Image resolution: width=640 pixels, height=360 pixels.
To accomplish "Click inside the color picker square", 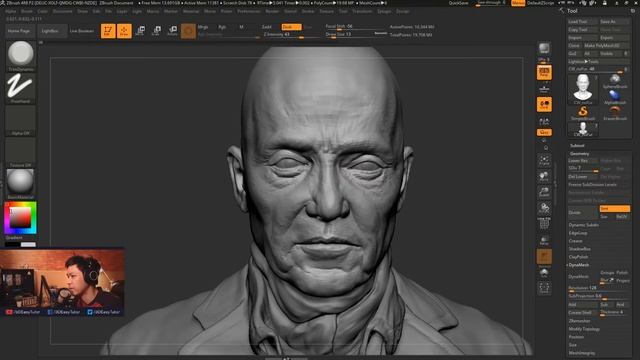I will pos(20,217).
